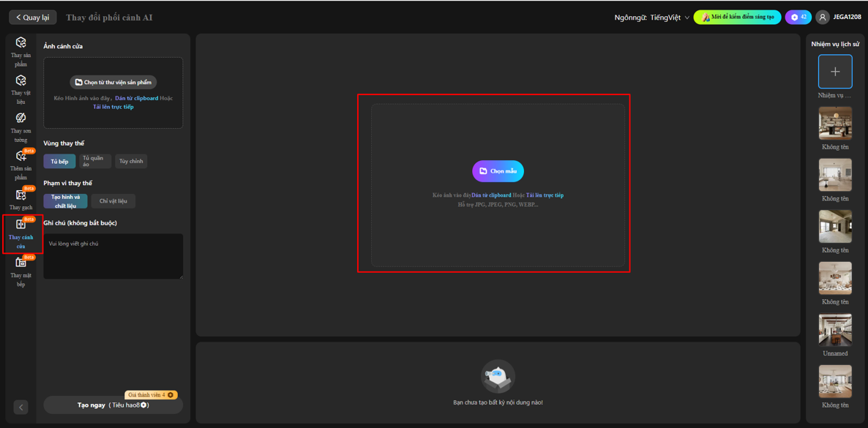Click the JEGA1208 username
This screenshot has height=428, width=868.
847,17
